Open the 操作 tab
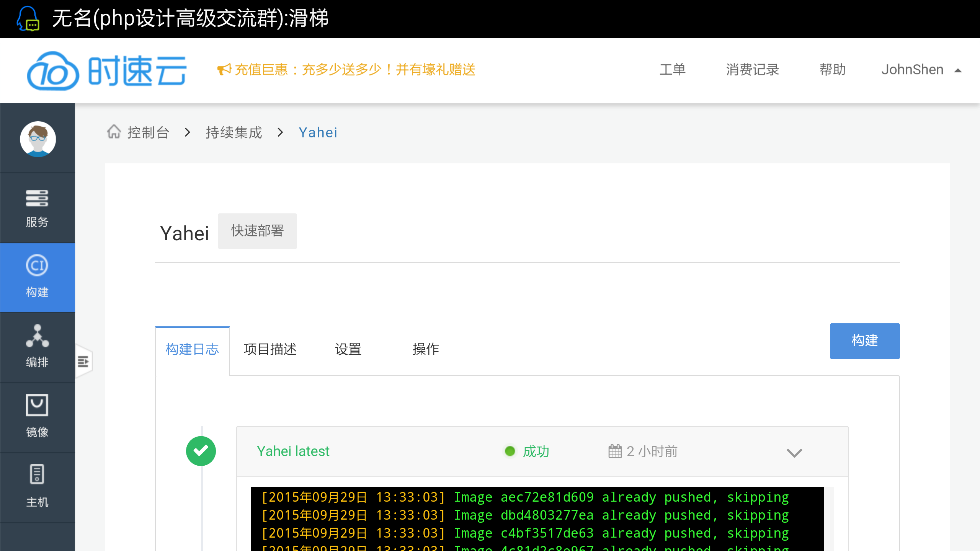Screen dimensions: 980x551 (426, 349)
